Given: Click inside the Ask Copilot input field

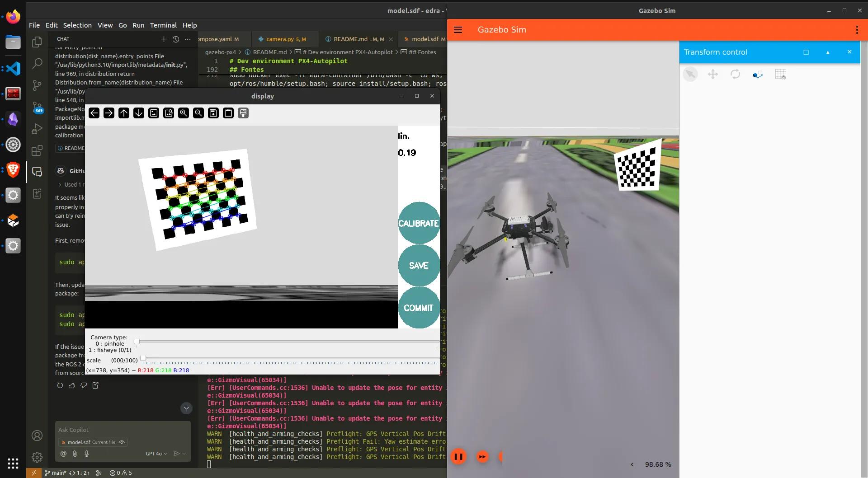Looking at the screenshot, I should pos(123,430).
